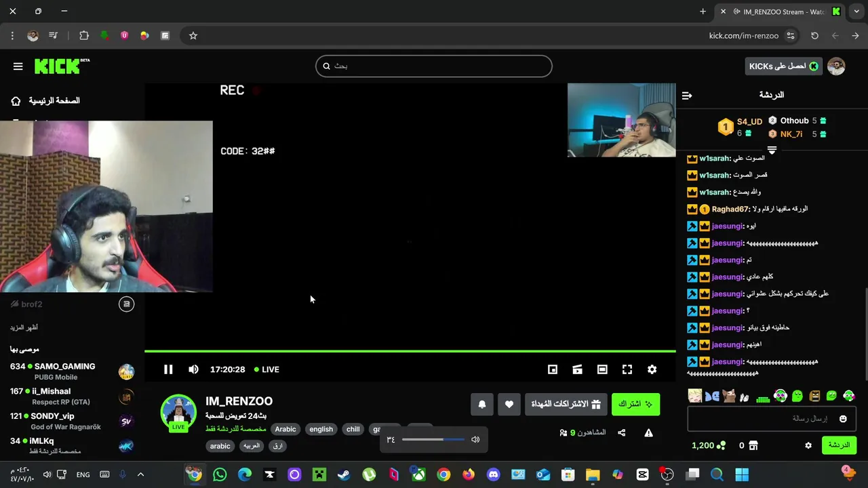This screenshot has width=868, height=488.
Task: Share the stream via share icon
Action: (x=621, y=432)
